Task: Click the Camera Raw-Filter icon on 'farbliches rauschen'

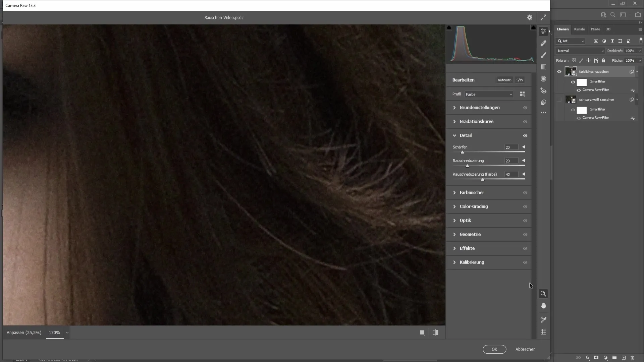Action: (633, 90)
